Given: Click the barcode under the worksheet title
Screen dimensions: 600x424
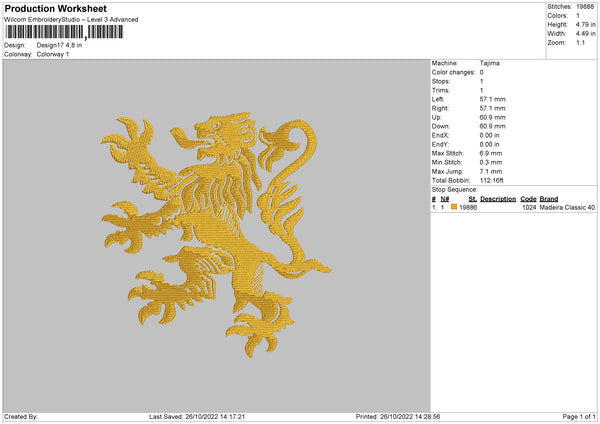Looking at the screenshot, I should point(64,32).
